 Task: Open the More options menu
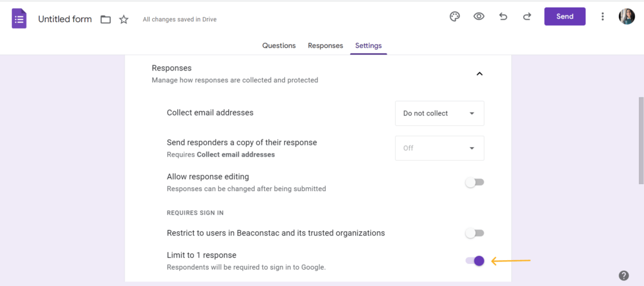point(602,17)
